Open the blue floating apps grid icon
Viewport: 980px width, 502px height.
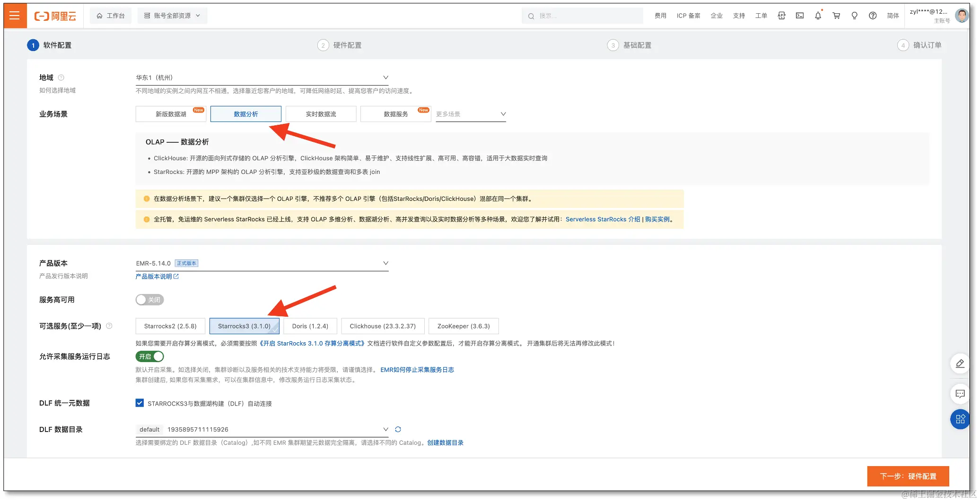coord(960,419)
